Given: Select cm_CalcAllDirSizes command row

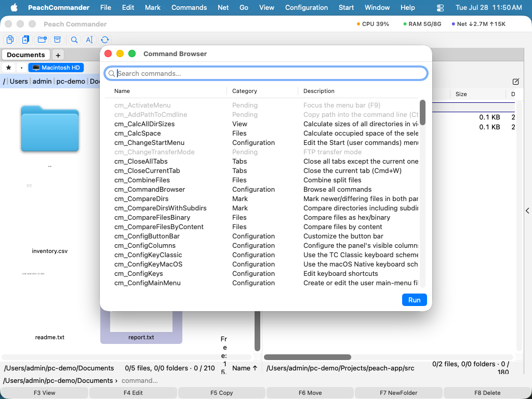Looking at the screenshot, I should [262, 124].
